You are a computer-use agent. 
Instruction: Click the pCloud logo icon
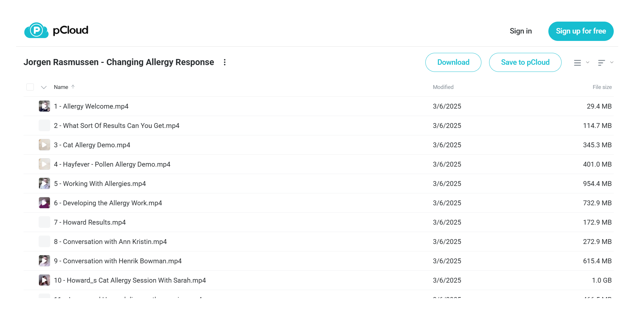[x=36, y=30]
